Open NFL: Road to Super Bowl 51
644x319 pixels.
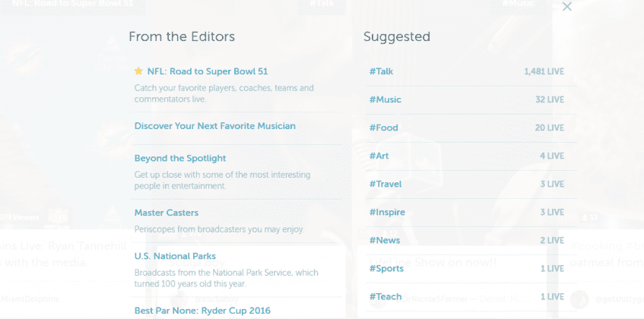208,71
